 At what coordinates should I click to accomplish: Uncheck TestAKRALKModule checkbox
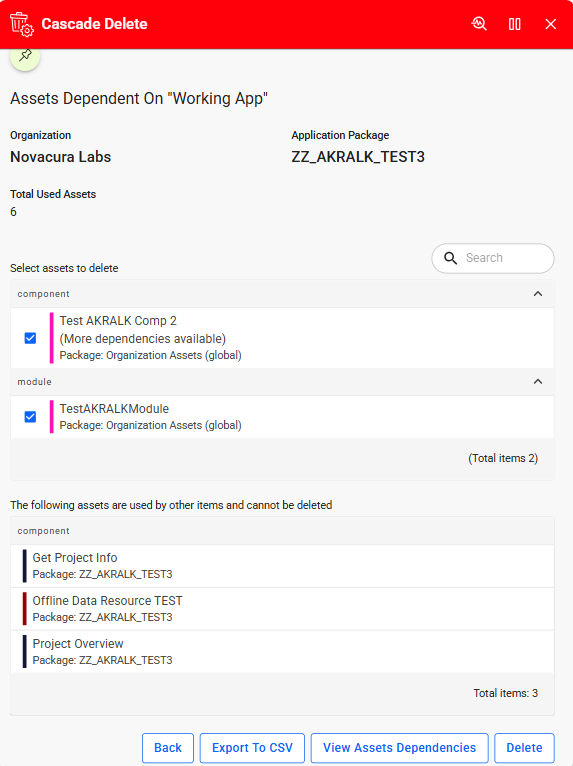(x=30, y=417)
